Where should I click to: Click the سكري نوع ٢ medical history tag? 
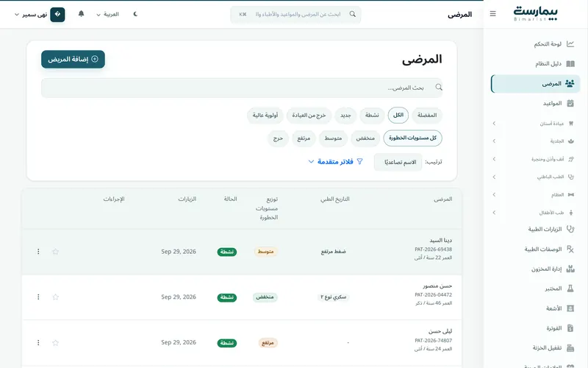pos(334,297)
